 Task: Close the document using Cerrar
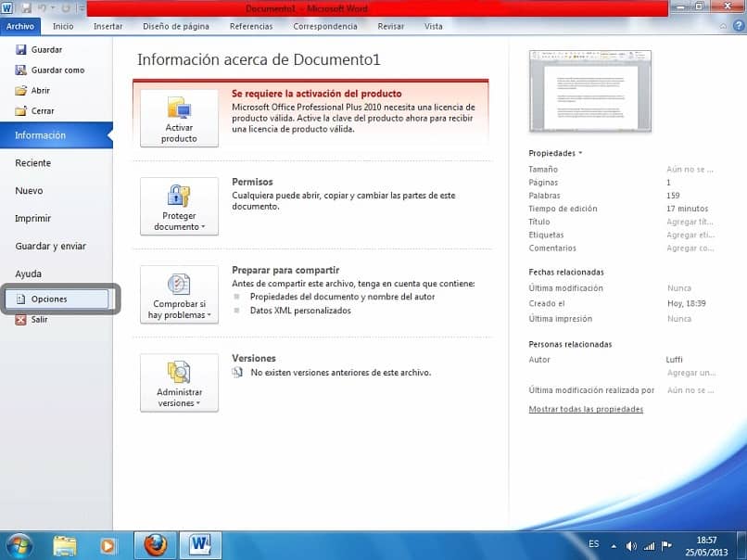tap(41, 111)
